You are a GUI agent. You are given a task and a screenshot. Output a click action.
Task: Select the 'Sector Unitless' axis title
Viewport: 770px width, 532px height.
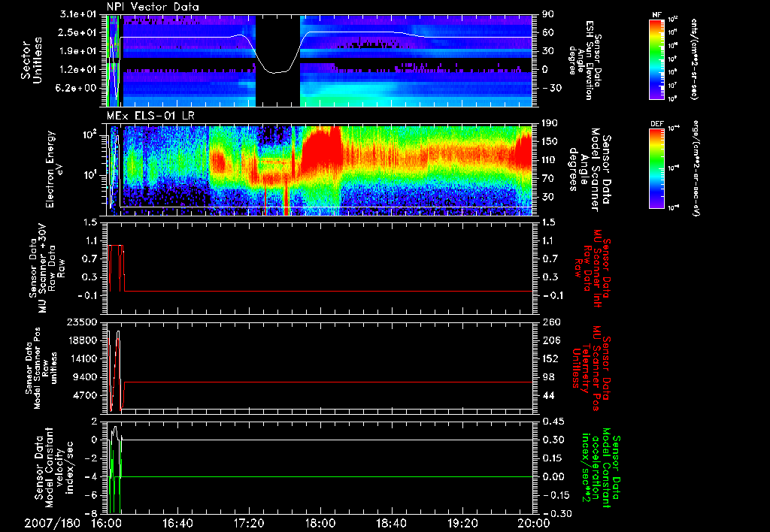(31, 60)
